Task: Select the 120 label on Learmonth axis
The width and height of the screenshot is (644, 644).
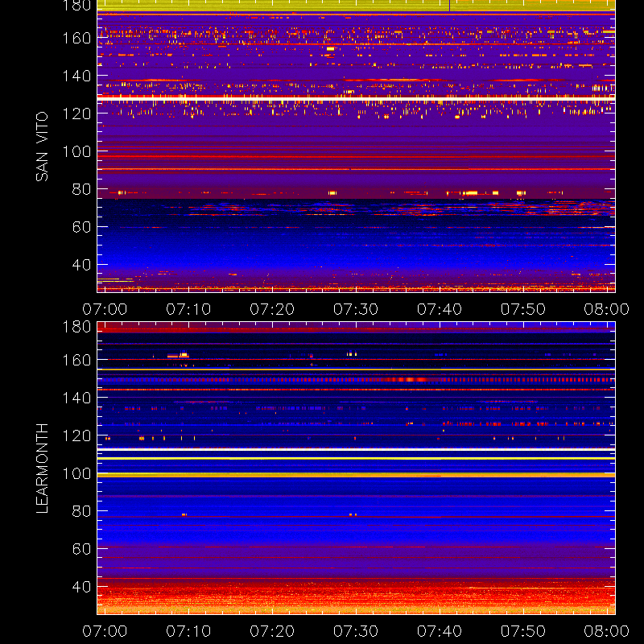Action: coord(76,436)
